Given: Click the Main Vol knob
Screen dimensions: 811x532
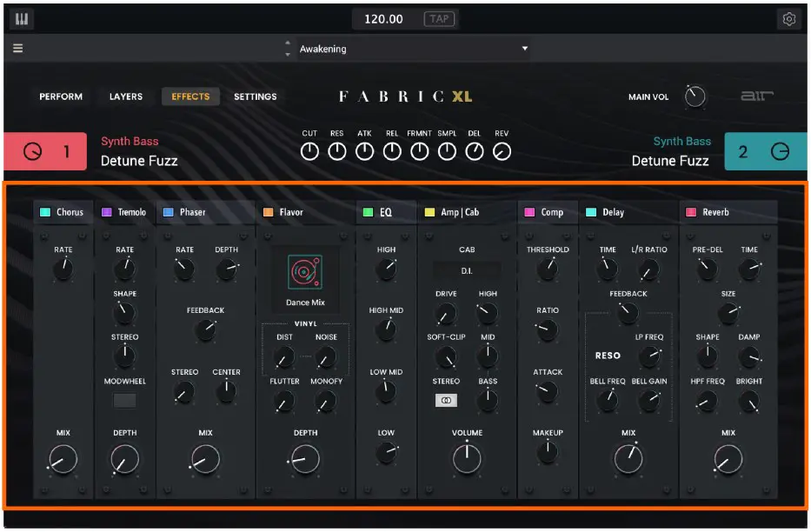Looking at the screenshot, I should (x=695, y=96).
